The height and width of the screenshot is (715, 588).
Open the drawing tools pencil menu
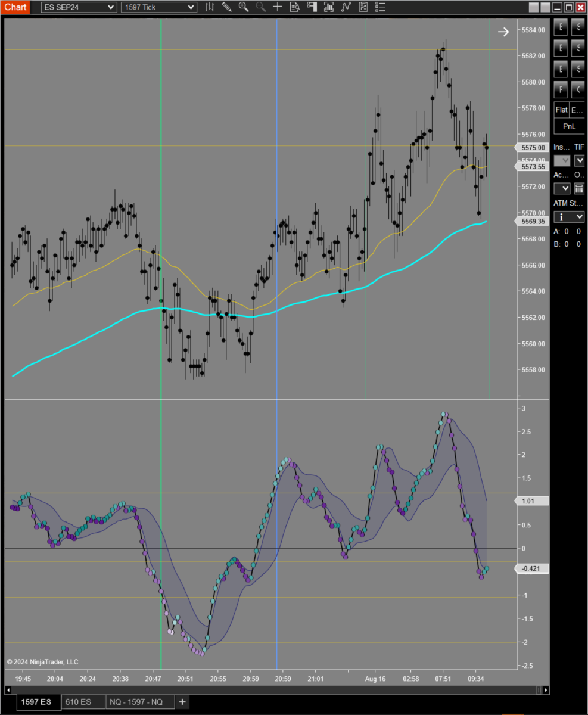pos(226,7)
